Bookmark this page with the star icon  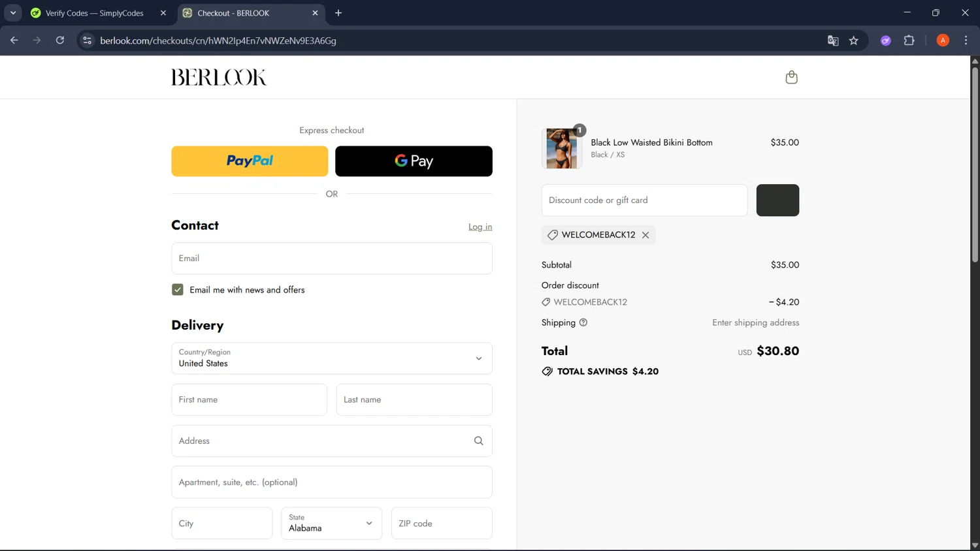coord(853,40)
